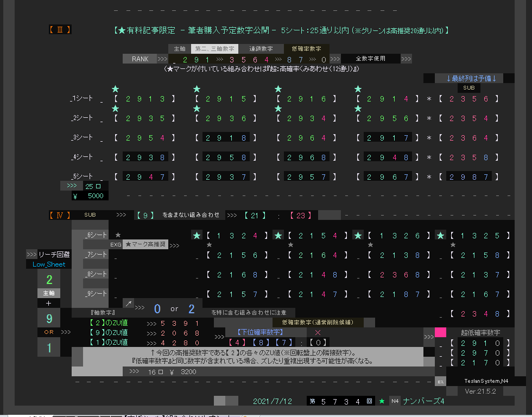
Task: Click the star above combination 2 9 5 6
Action: click(x=358, y=109)
